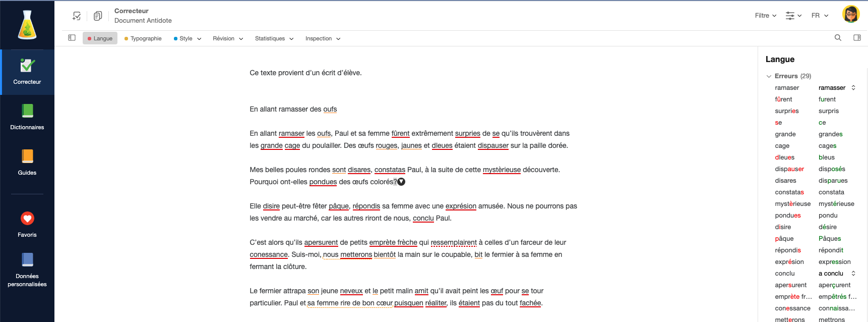This screenshot has height=322, width=868.
Task: Open the Favoris heart icon
Action: tap(27, 219)
